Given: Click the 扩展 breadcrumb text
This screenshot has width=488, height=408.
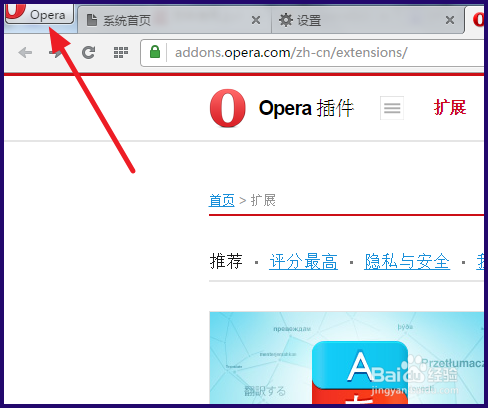Looking at the screenshot, I should pos(263,200).
